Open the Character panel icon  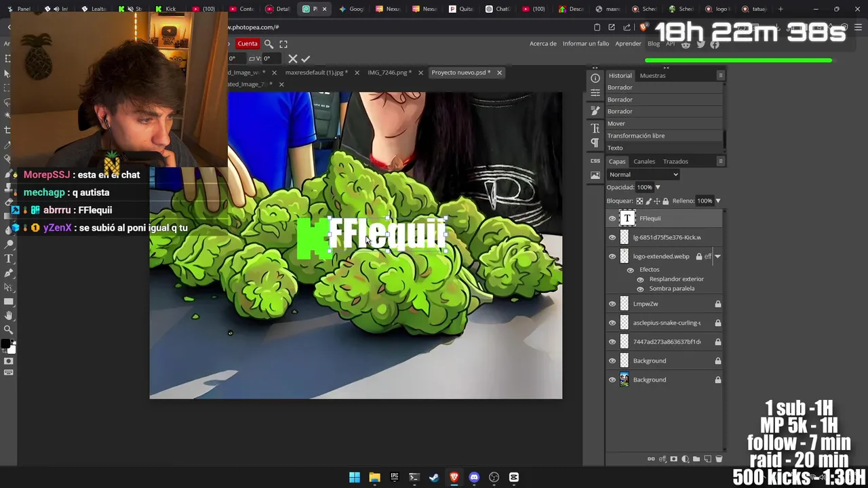(x=595, y=128)
